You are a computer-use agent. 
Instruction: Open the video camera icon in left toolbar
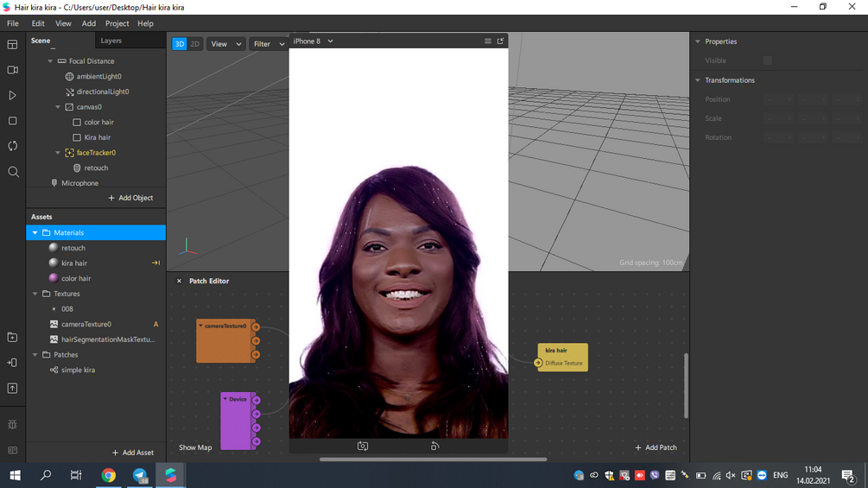(12, 70)
